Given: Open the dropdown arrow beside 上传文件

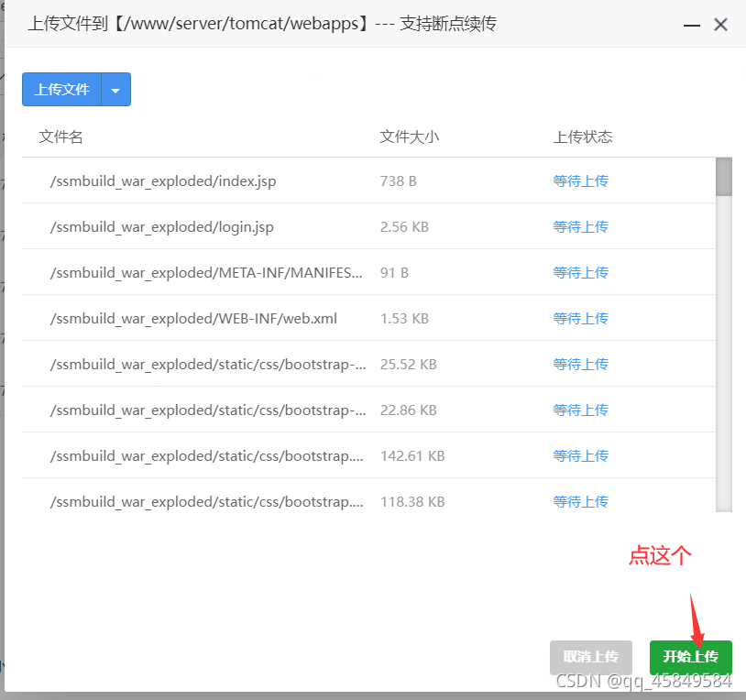Looking at the screenshot, I should pyautogui.click(x=116, y=89).
